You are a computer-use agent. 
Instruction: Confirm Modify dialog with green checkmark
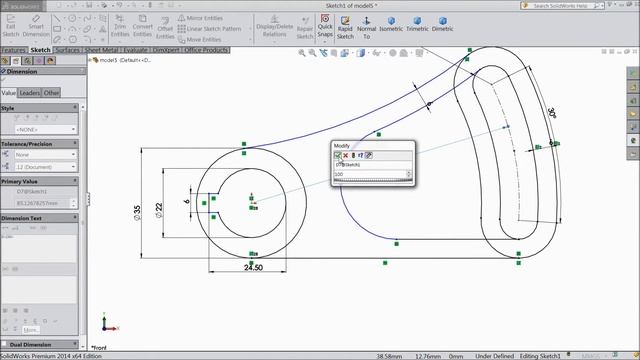338,155
